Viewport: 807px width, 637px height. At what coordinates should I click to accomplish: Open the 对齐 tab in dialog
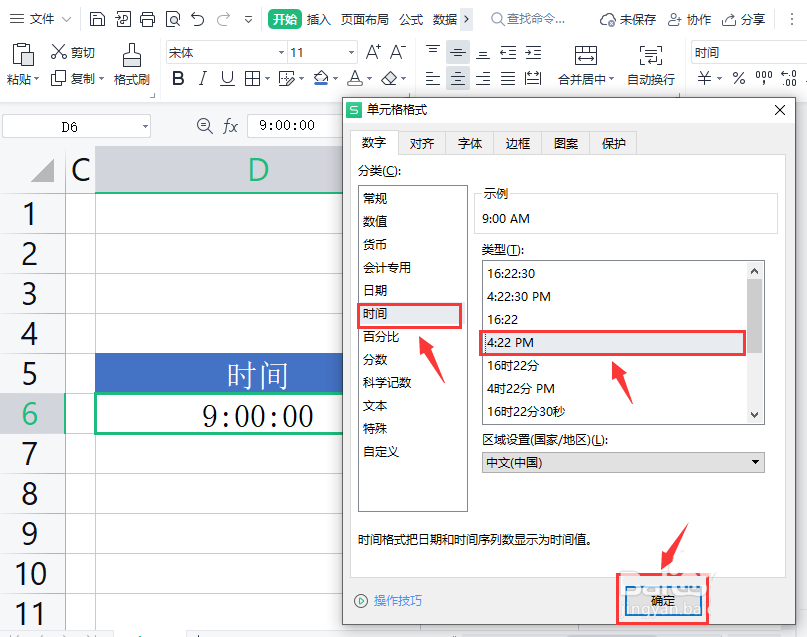pos(422,143)
